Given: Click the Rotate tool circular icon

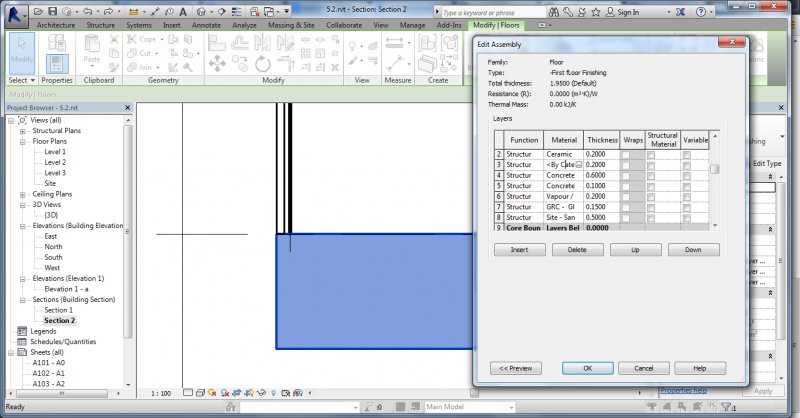Looking at the screenshot, I should coord(262,64).
